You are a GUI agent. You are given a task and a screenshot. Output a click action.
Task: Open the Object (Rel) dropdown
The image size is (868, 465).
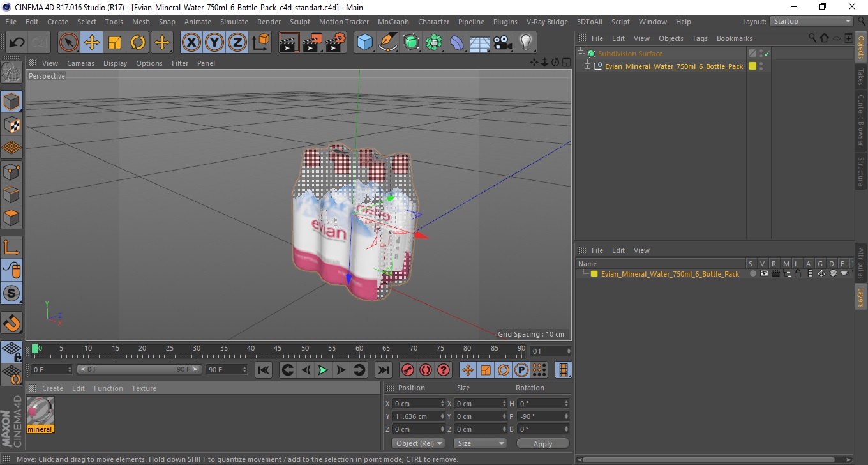418,443
